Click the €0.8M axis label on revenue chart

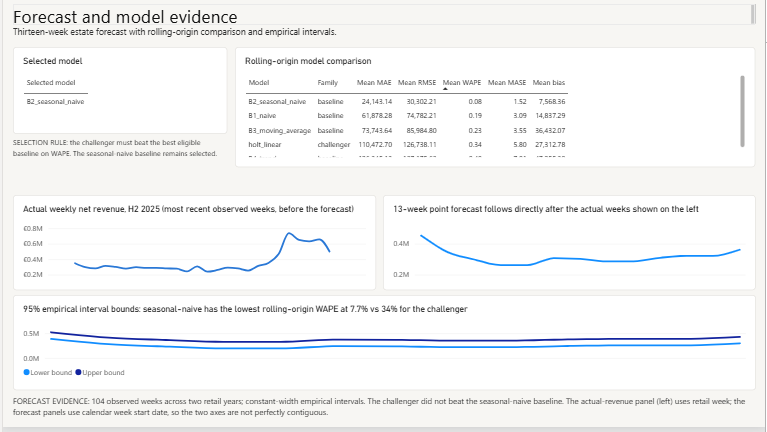(33, 228)
